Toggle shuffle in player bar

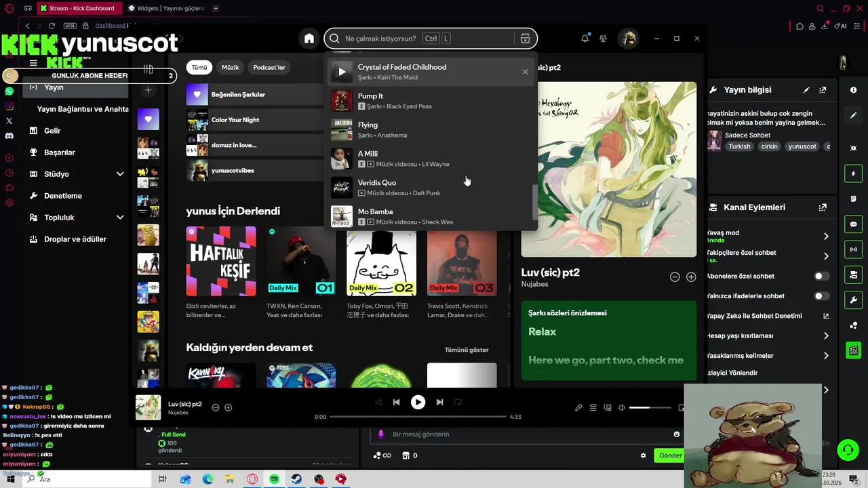(x=378, y=402)
